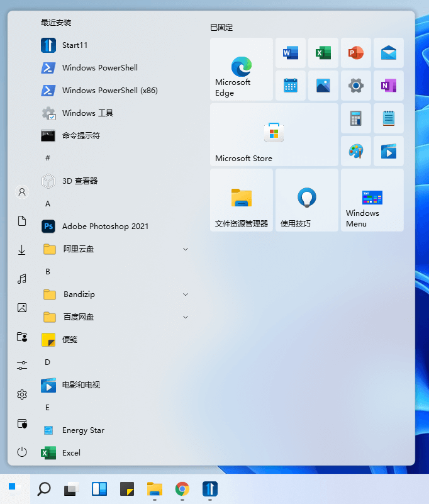429x504 pixels.
Task: Open the Calculator tile
Action: point(356,118)
